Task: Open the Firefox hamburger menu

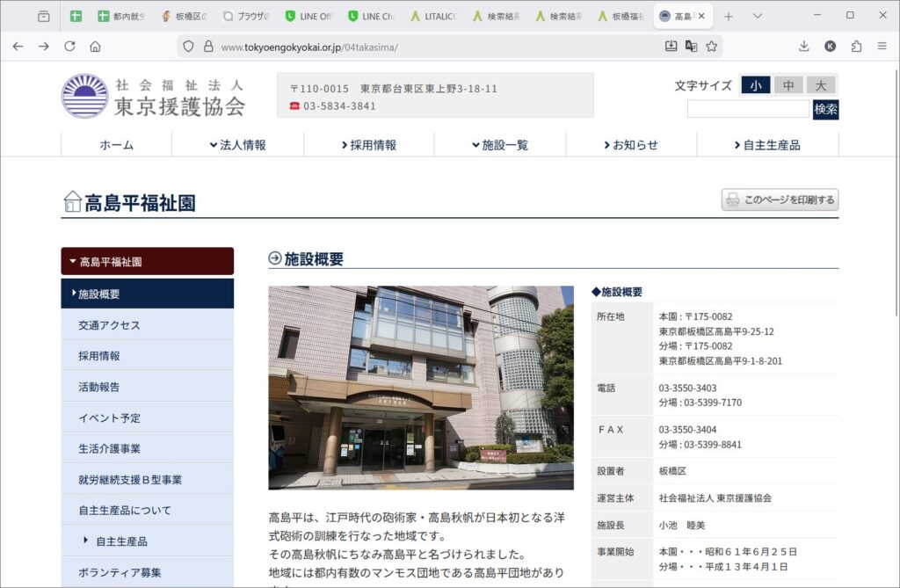Action: click(x=882, y=47)
